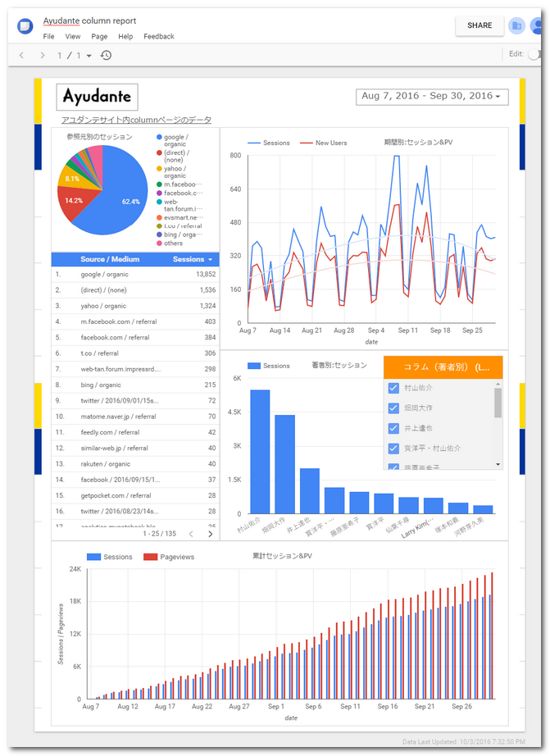Click the report title Ayudante column report
550x756 pixels.
click(x=89, y=20)
